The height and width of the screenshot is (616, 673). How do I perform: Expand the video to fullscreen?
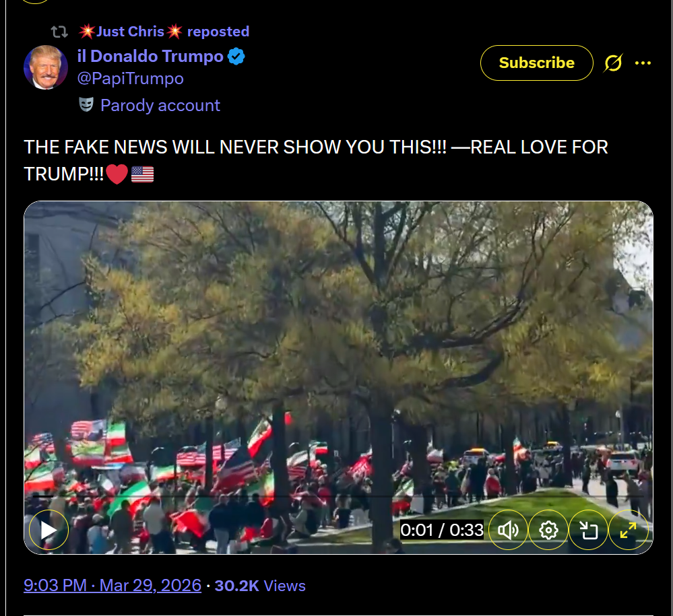(628, 531)
